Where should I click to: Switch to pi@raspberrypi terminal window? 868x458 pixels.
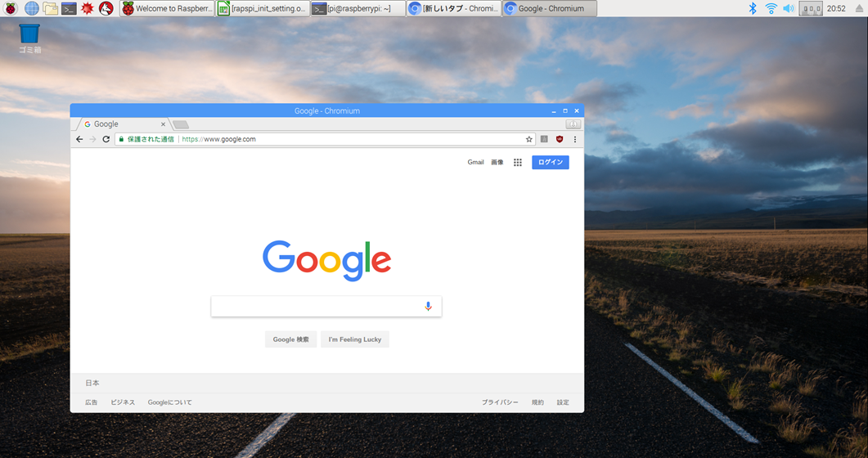[x=358, y=8]
